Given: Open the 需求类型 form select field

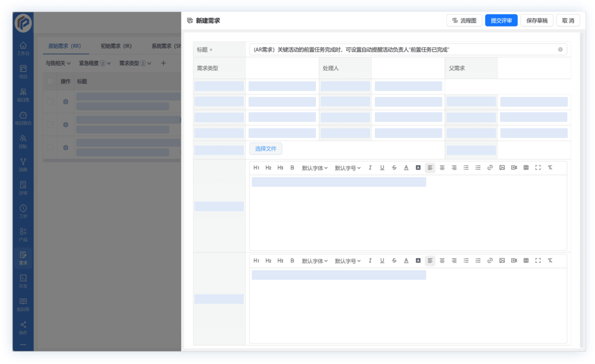Looking at the screenshot, I should coord(282,68).
